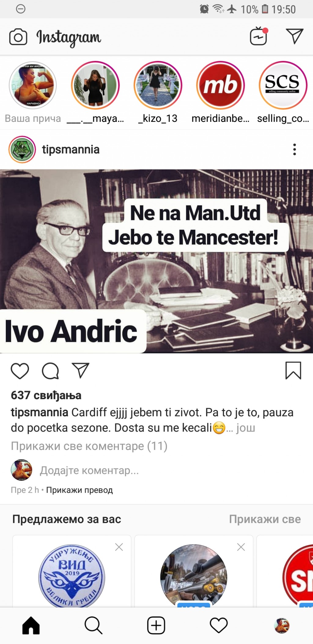Click the "Додајте коментар" input field

[89, 470]
